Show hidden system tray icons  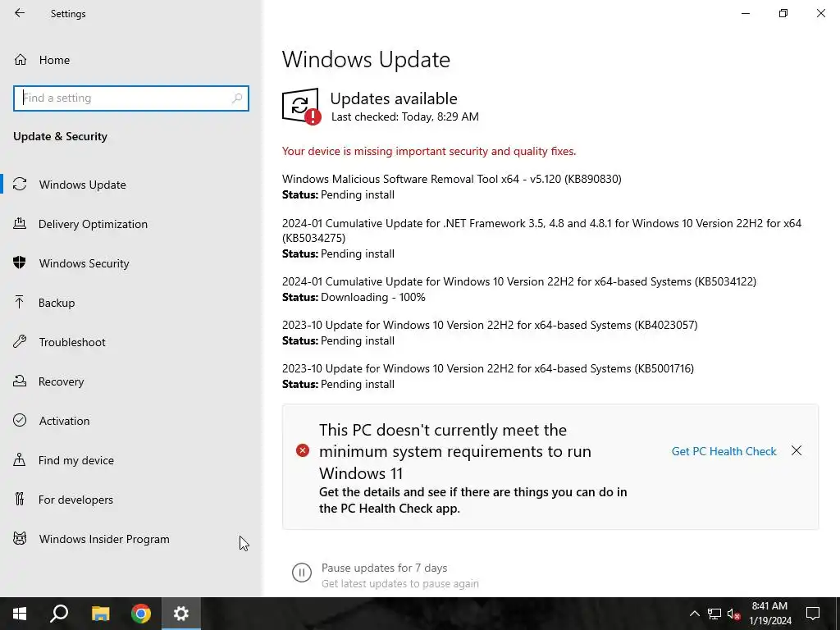(x=694, y=614)
